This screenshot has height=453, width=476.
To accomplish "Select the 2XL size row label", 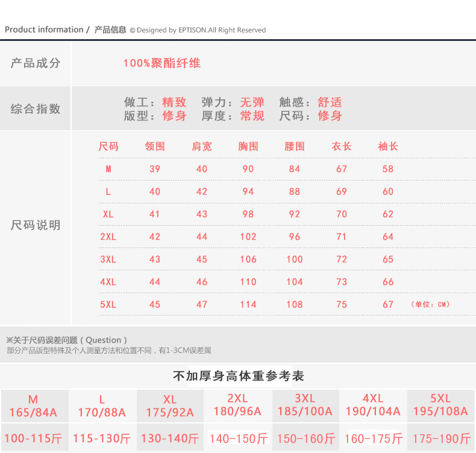I will (108, 237).
